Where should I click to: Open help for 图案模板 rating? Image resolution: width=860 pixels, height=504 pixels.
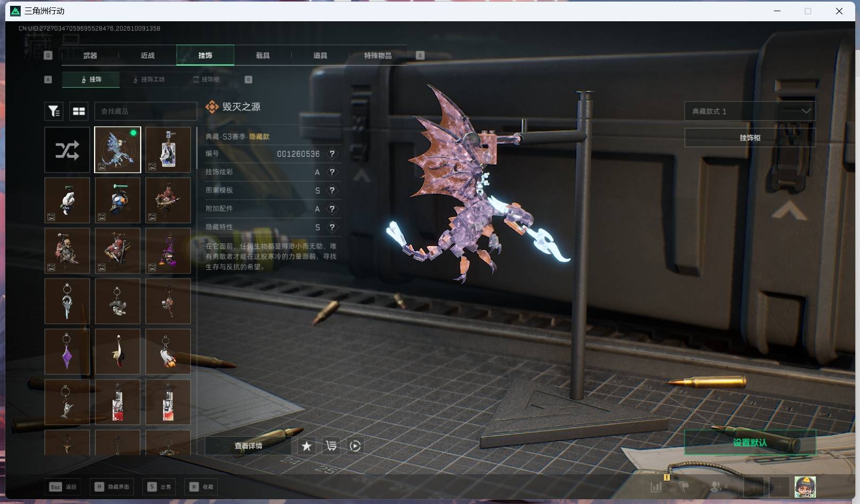pyautogui.click(x=332, y=190)
